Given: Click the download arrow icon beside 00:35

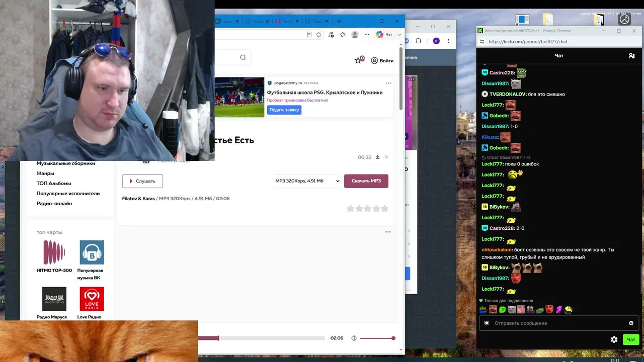Looking at the screenshot, I should tap(377, 157).
